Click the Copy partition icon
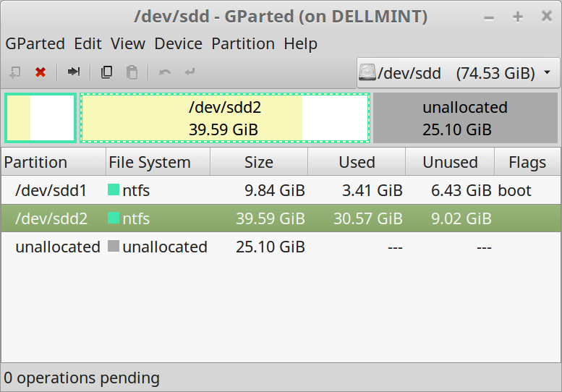 pyautogui.click(x=107, y=72)
